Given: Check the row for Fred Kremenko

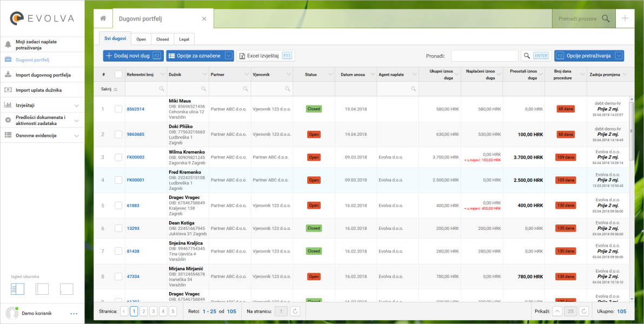Looking at the screenshot, I should tap(118, 180).
